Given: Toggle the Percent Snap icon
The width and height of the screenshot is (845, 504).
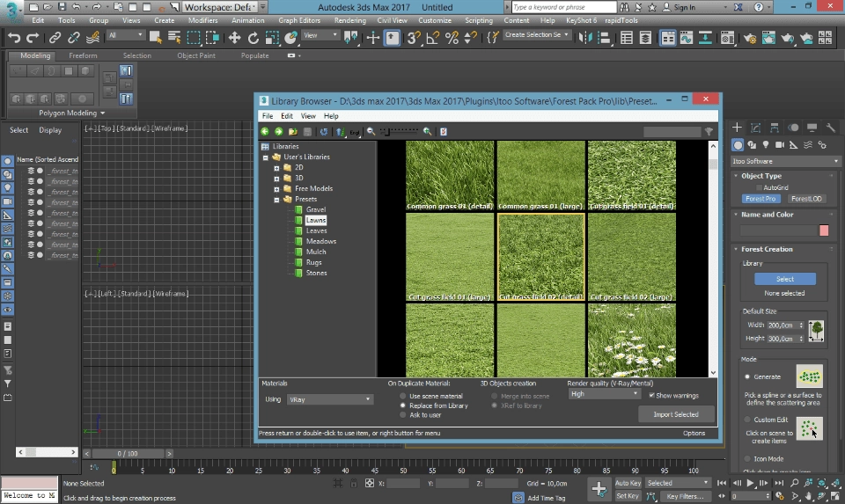Looking at the screenshot, I should click(452, 38).
